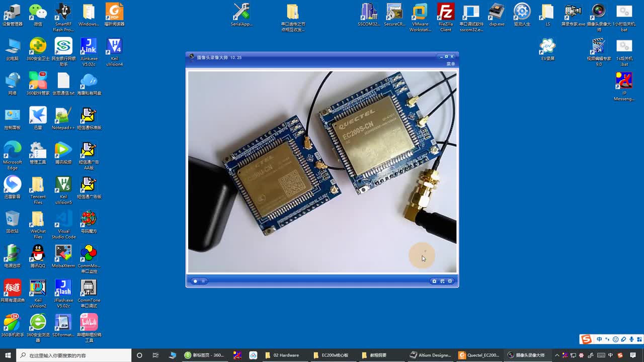644x362 pixels.
Task: Start recording in the camera recorder window
Action: [x=195, y=281]
